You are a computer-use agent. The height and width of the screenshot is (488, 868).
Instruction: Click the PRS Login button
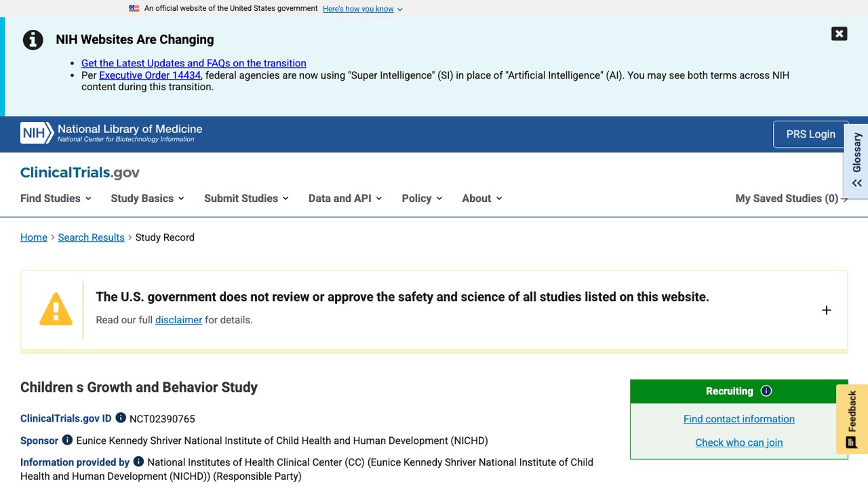[x=810, y=134]
